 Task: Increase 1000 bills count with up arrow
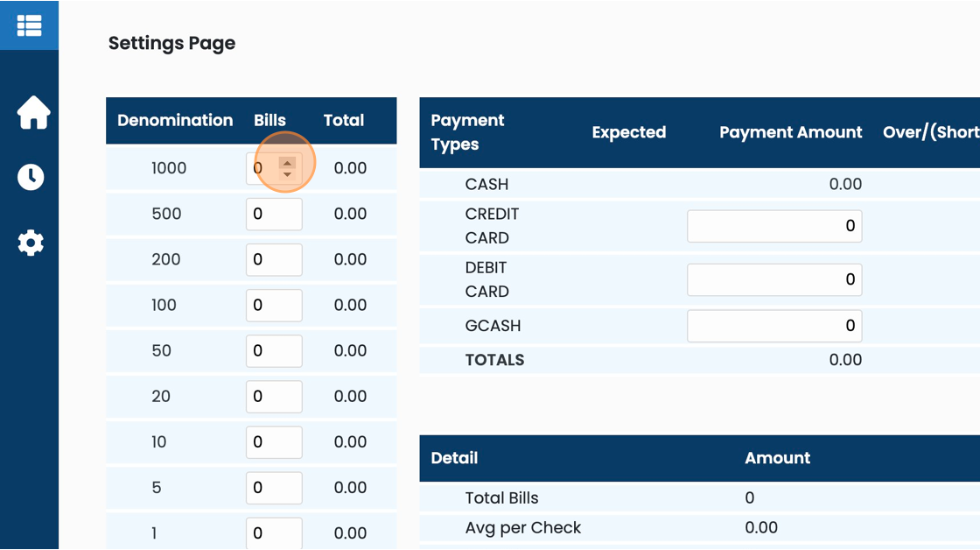287,163
